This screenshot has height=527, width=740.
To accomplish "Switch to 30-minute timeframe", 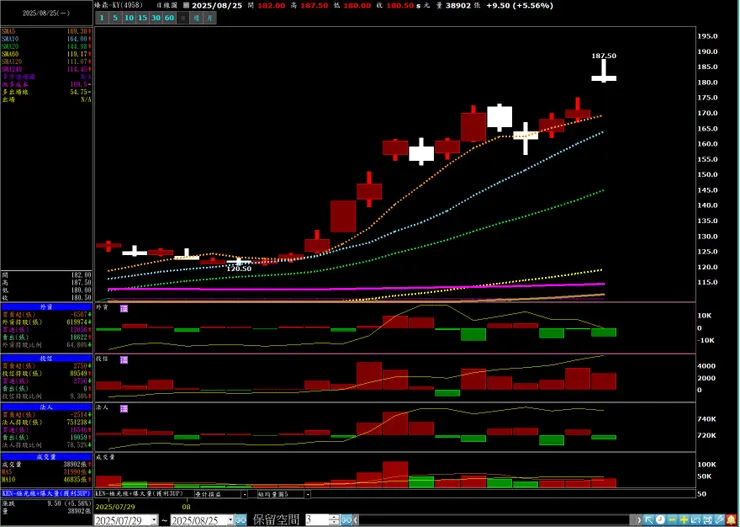I will coord(156,18).
